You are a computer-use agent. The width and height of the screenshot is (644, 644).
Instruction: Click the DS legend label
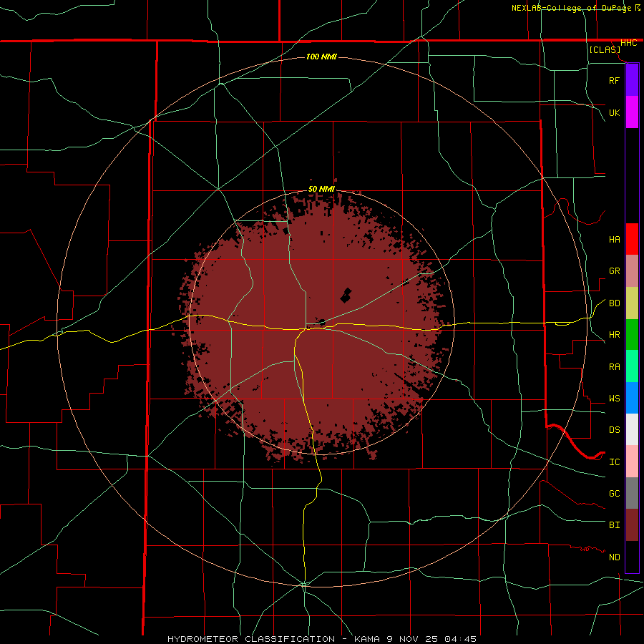[x=614, y=430]
